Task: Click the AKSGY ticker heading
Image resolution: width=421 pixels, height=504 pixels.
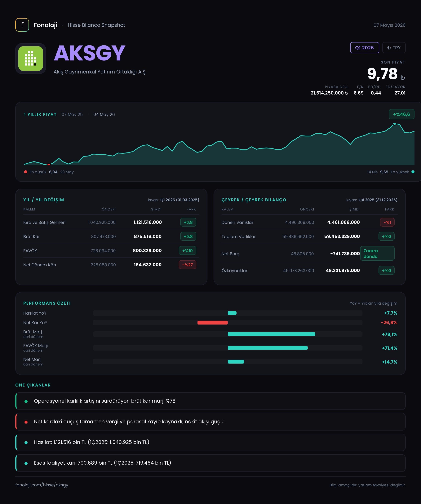Action: click(x=90, y=53)
